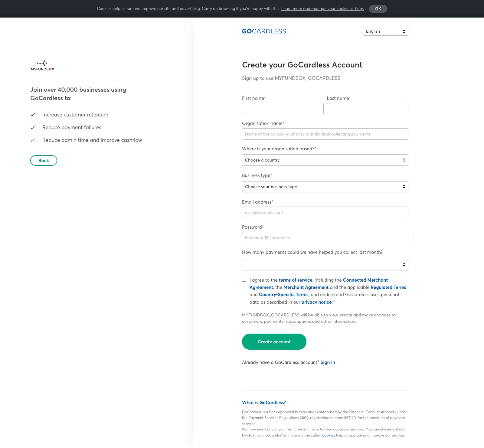Open the Country-Specific Terms link
Screen dimensions: 484x448
pyautogui.click(x=283, y=295)
